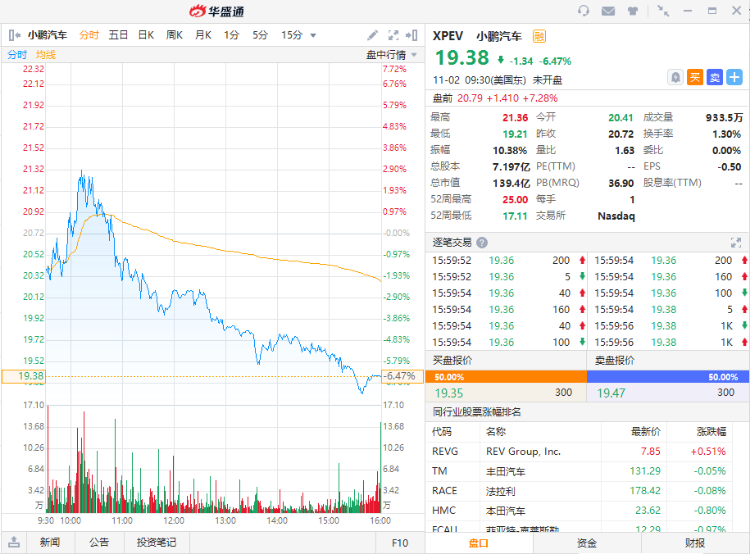Click the XPEV ticker symbol

coord(448,36)
